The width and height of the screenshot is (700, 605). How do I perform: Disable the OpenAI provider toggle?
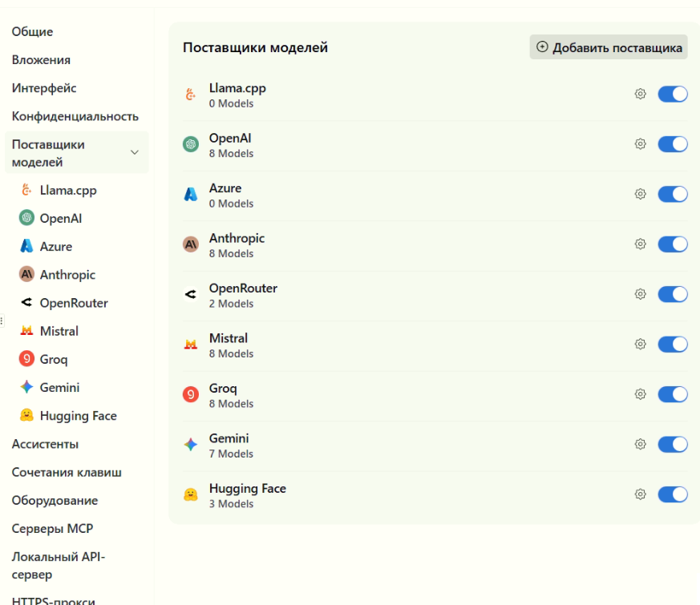[672, 143]
